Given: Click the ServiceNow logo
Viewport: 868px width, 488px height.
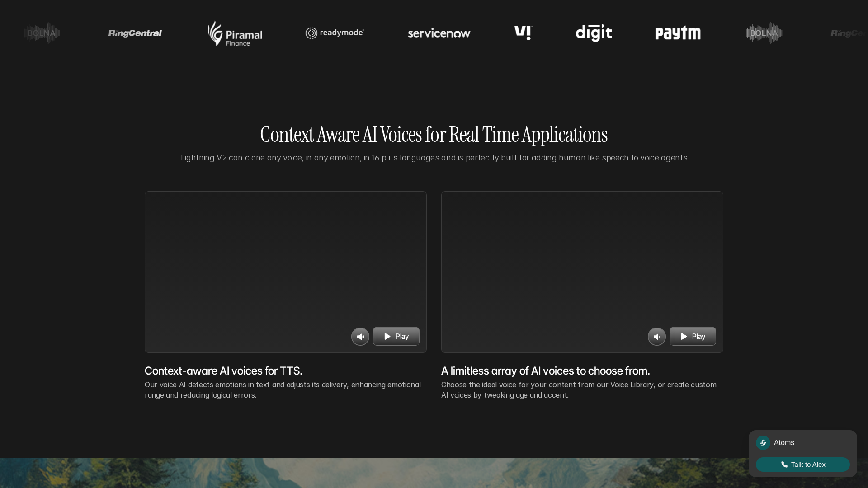Looking at the screenshot, I should (439, 33).
